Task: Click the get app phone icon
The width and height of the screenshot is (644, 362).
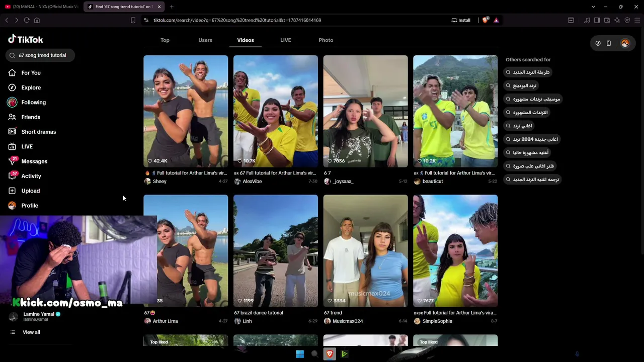Action: (x=608, y=43)
